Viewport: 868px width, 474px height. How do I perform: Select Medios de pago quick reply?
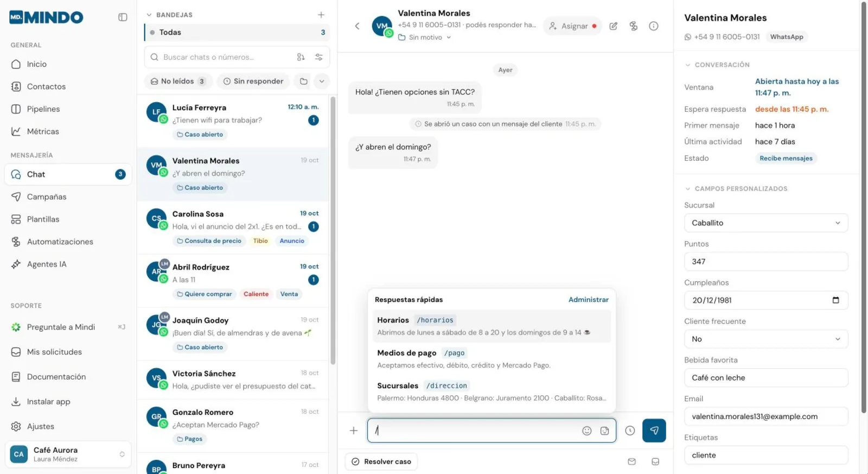(492, 359)
